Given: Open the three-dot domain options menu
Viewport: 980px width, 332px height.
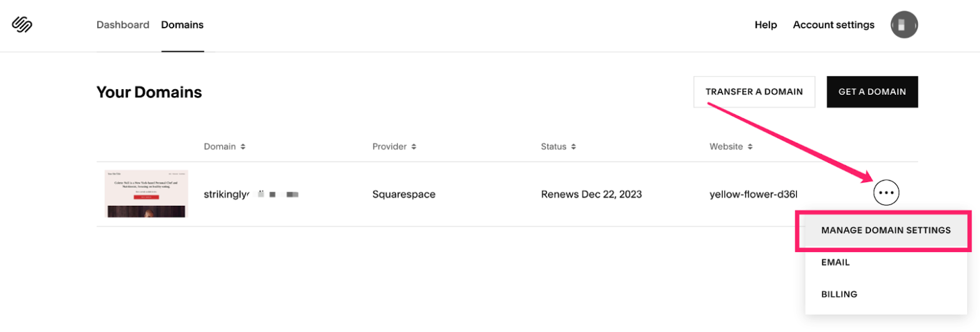Looking at the screenshot, I should click(886, 192).
